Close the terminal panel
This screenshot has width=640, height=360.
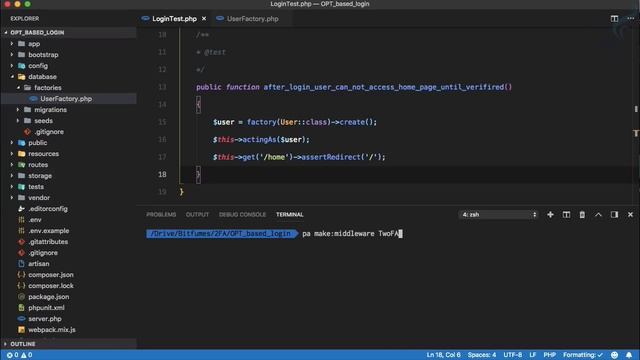click(630, 215)
